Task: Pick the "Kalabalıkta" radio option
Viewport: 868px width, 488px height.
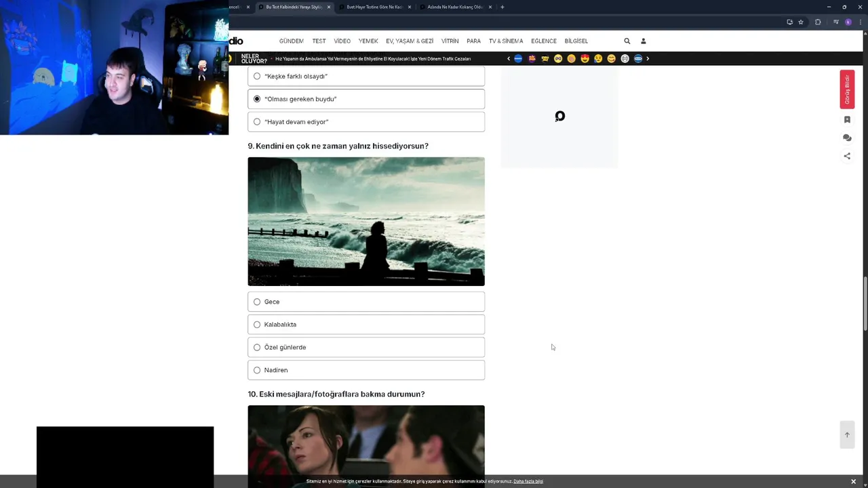Action: pos(366,325)
